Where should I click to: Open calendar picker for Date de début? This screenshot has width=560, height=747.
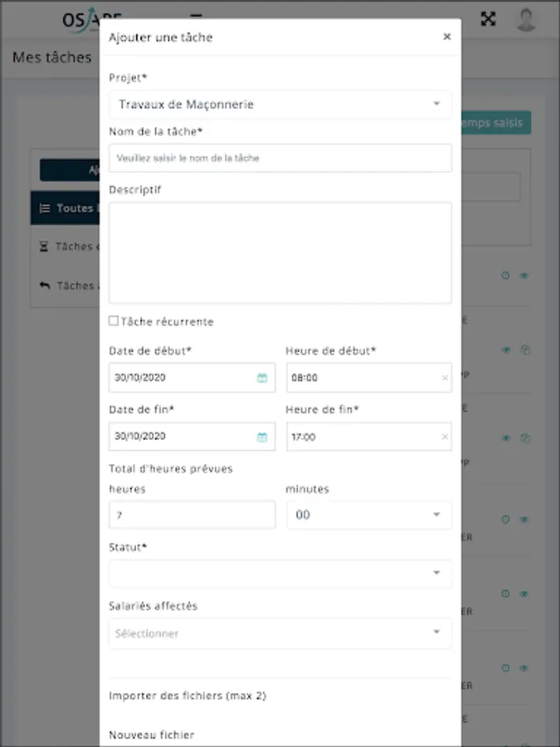click(x=262, y=378)
